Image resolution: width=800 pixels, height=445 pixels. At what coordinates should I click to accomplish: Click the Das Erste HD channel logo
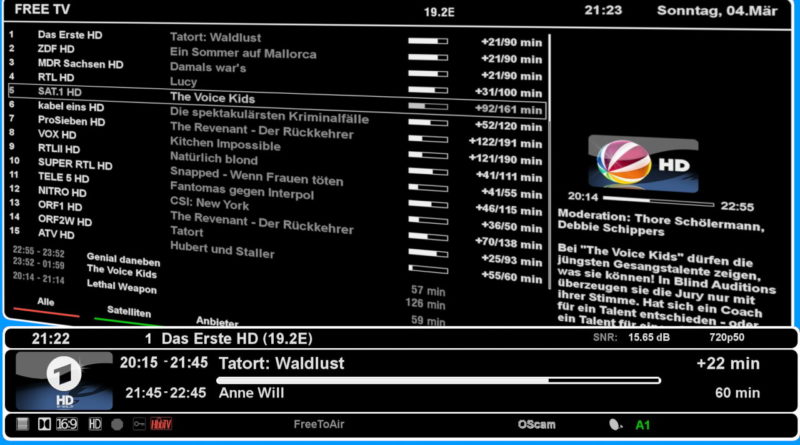point(64,380)
